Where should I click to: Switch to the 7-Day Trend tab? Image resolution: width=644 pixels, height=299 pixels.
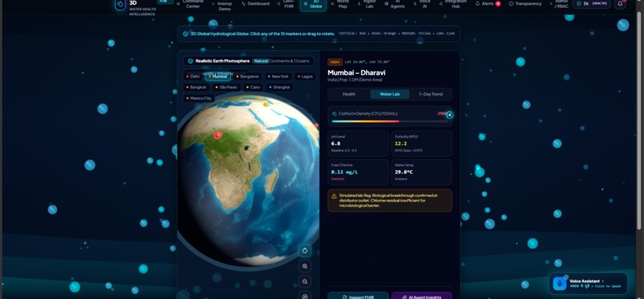[x=431, y=94]
